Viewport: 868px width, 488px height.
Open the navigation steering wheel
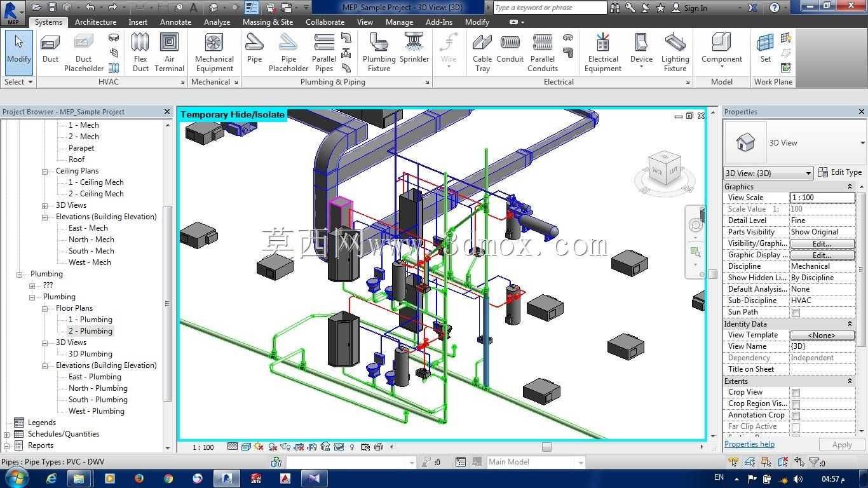(x=695, y=226)
